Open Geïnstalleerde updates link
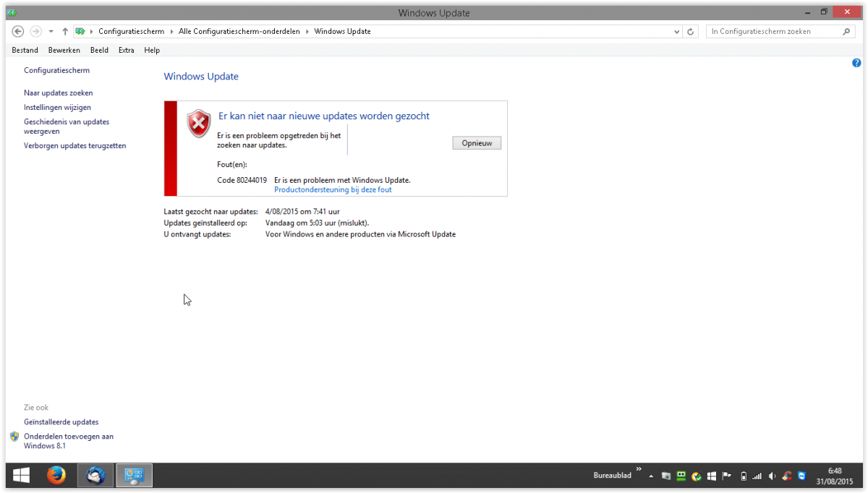 pyautogui.click(x=61, y=421)
